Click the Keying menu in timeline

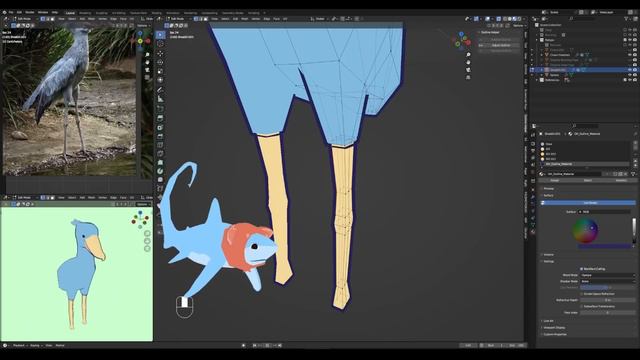[x=35, y=345]
